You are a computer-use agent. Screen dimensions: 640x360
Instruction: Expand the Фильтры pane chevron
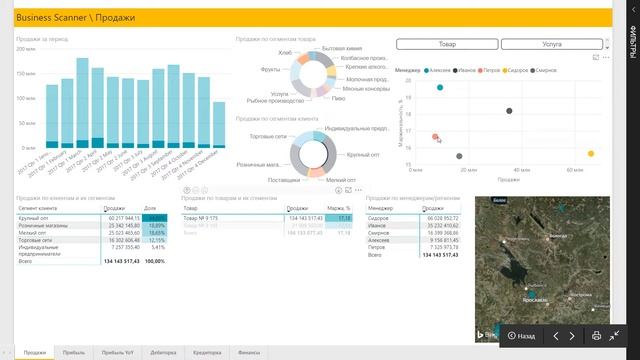[633, 10]
